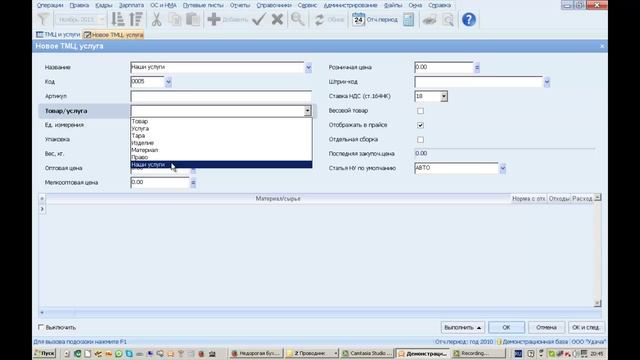
Task: Click the ОК и след. button
Action: (586, 327)
